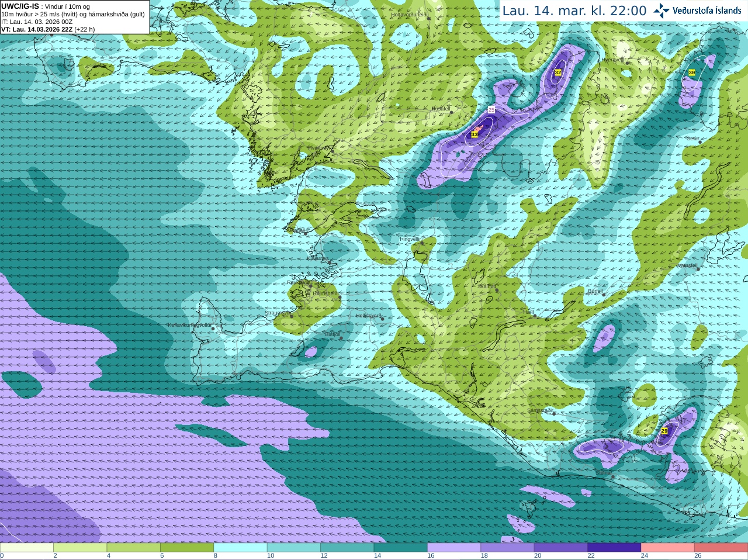Click the 24–26 m/s salmon pink legend swatch

[668, 548]
